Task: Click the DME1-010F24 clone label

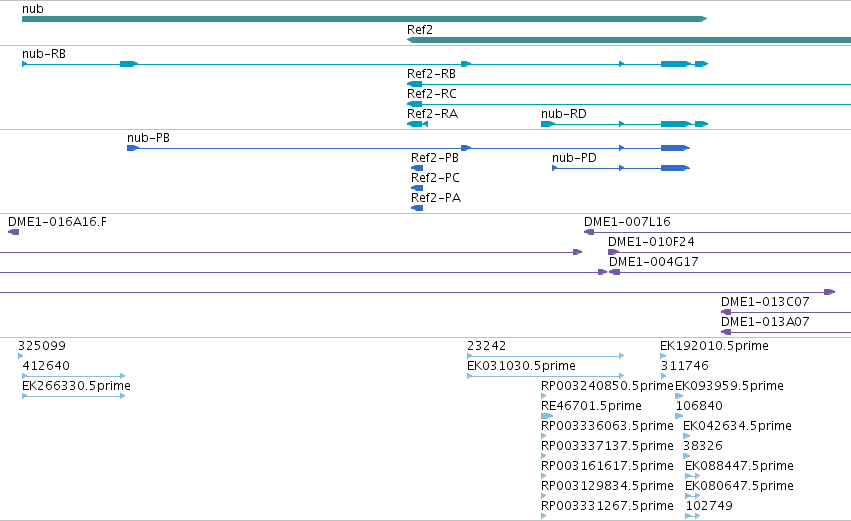Action: pyautogui.click(x=651, y=242)
